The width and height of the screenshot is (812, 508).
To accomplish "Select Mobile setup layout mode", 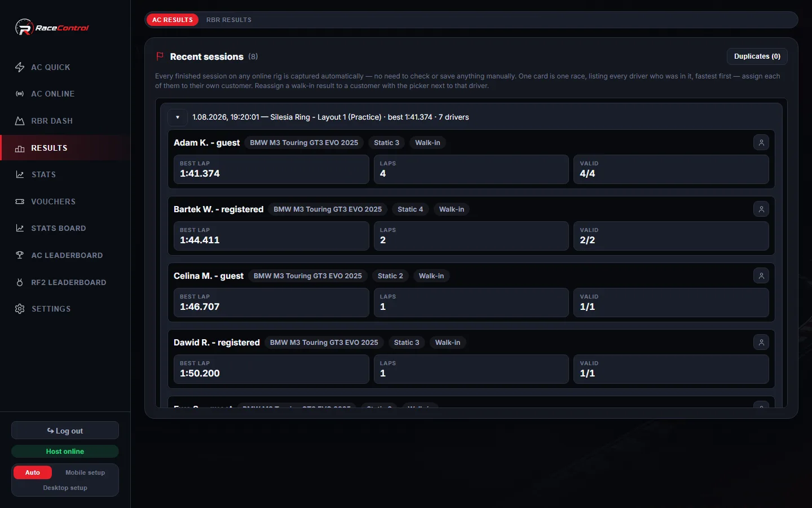I will [x=85, y=472].
